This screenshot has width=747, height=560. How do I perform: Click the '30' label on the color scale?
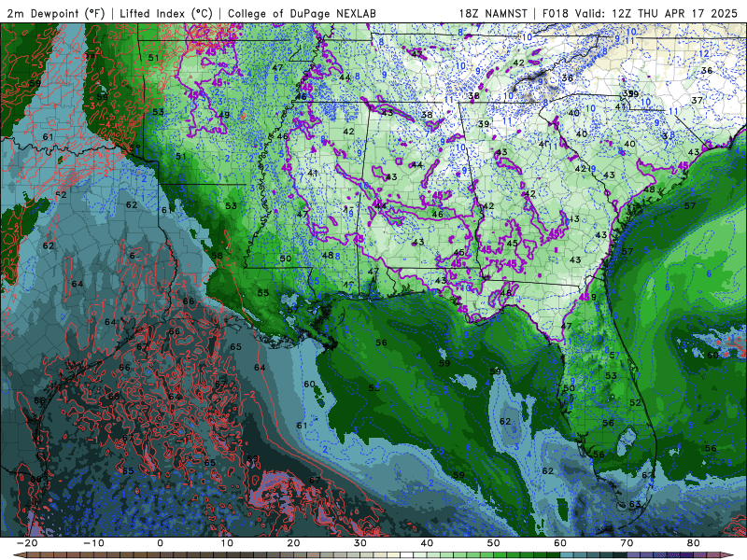[x=360, y=543]
